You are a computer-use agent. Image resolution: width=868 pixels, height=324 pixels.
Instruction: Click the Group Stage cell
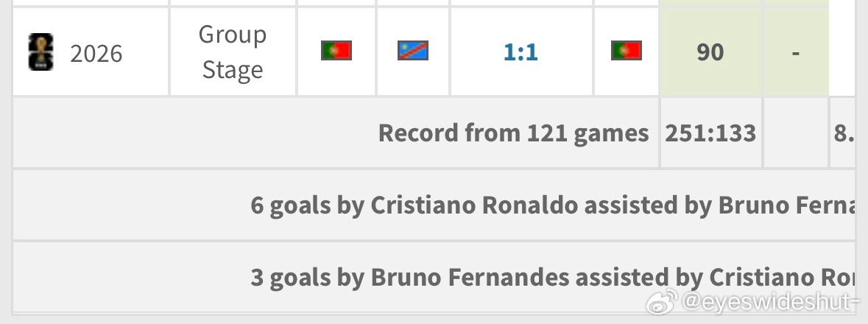point(233,52)
